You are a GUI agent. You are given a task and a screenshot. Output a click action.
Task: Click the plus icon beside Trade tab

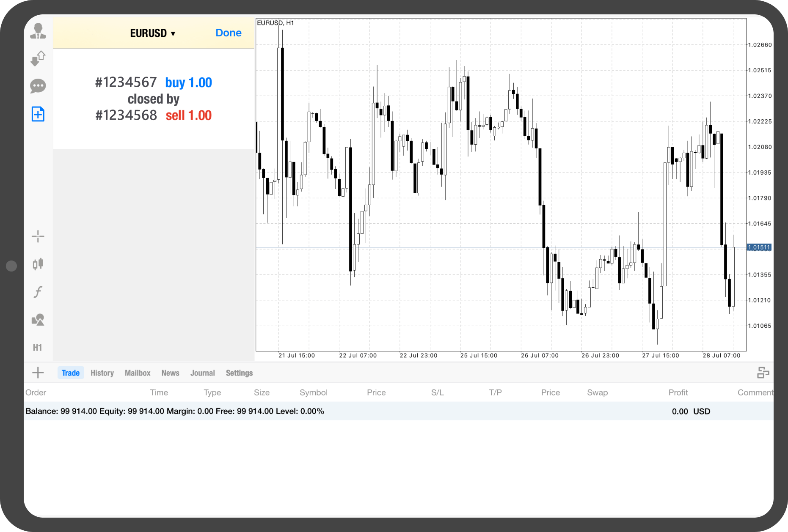(x=38, y=373)
